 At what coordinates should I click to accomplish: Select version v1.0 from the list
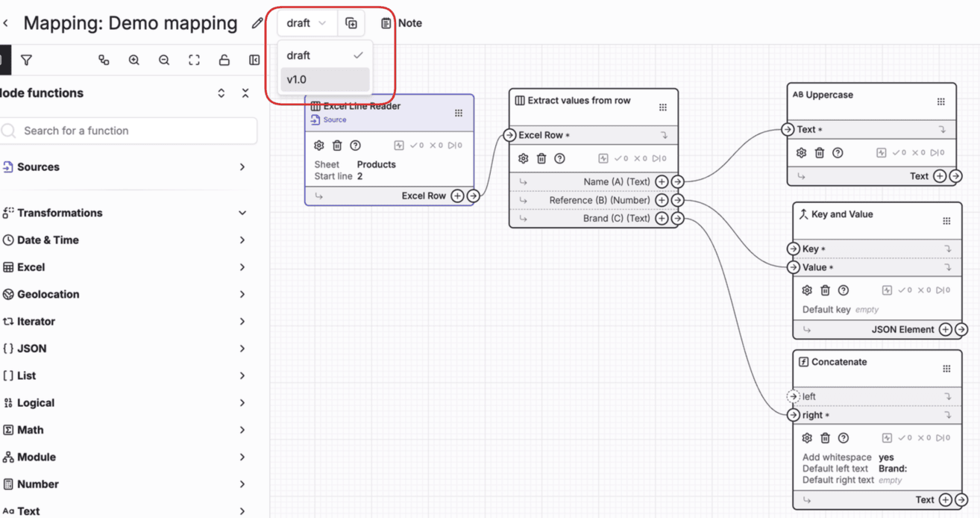[324, 79]
